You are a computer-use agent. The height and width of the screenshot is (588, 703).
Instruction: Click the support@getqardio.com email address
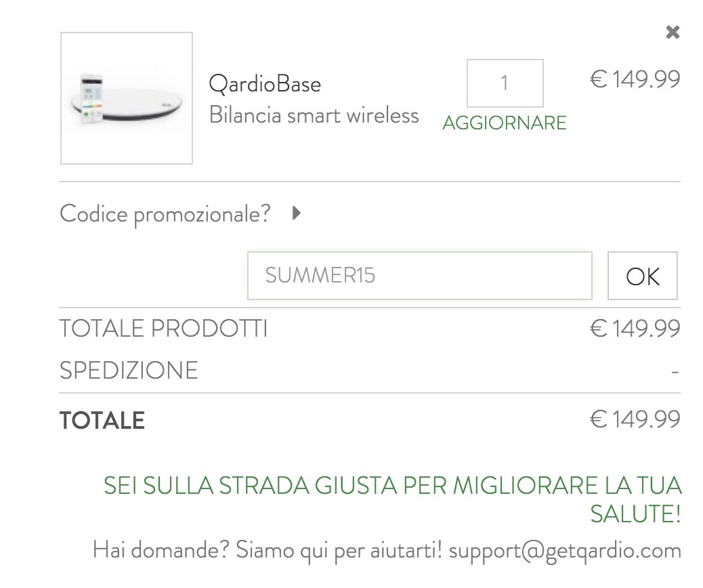coord(565,549)
